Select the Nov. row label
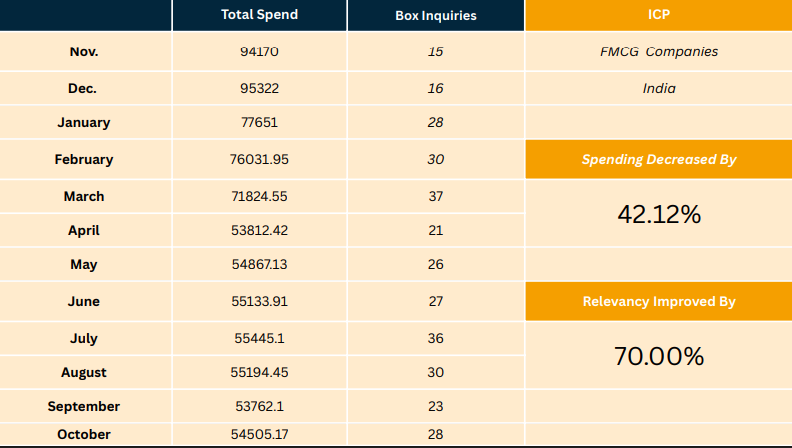Image resolution: width=792 pixels, height=448 pixels. tap(85, 51)
